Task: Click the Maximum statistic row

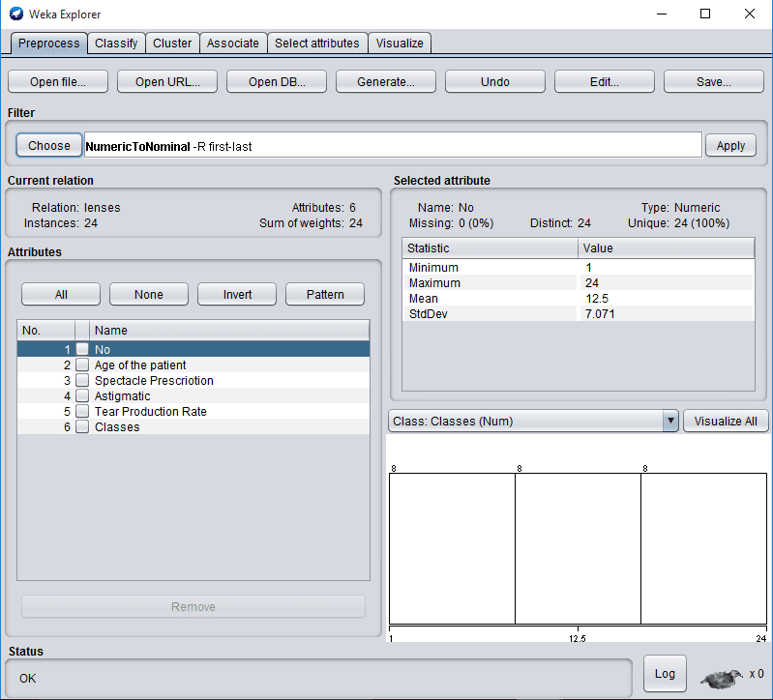Action: [x=579, y=282]
